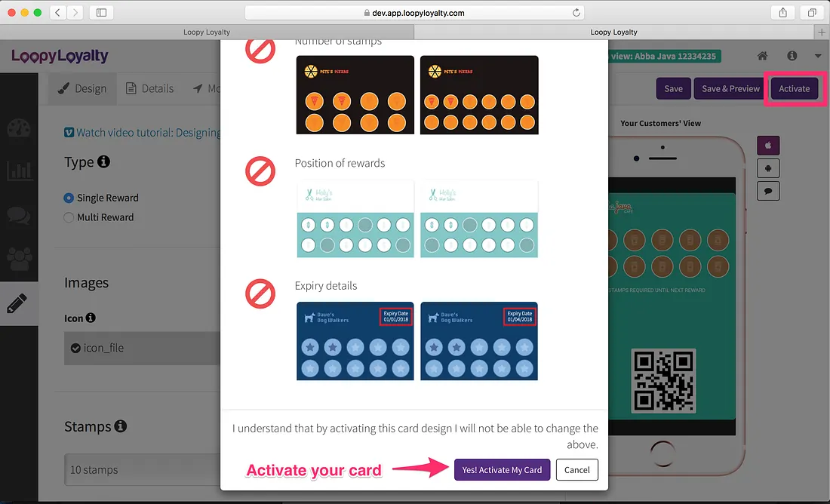Click the Safari back button
The image size is (830, 504).
pos(57,12)
